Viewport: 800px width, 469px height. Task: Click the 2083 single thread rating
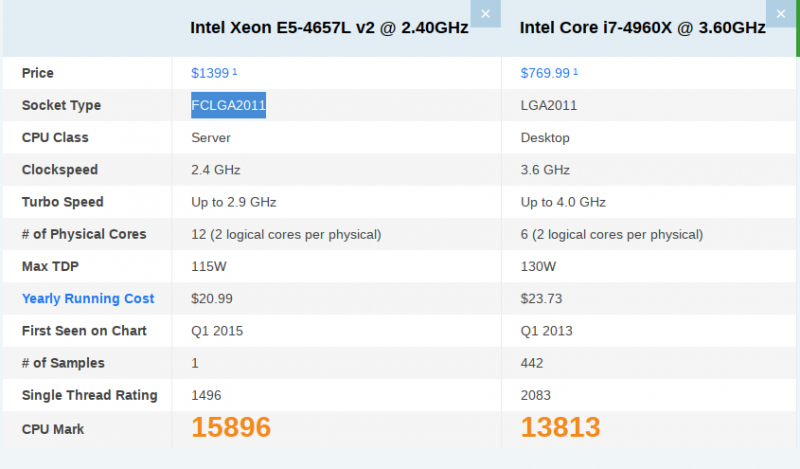click(x=535, y=396)
